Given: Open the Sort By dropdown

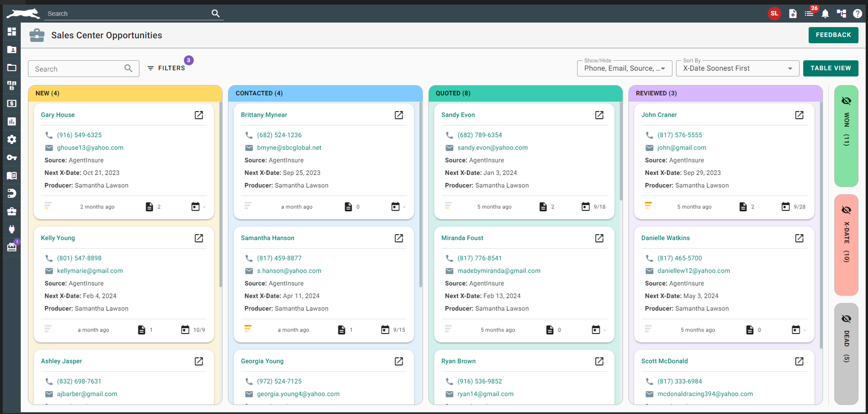Looking at the screenshot, I should tap(737, 69).
